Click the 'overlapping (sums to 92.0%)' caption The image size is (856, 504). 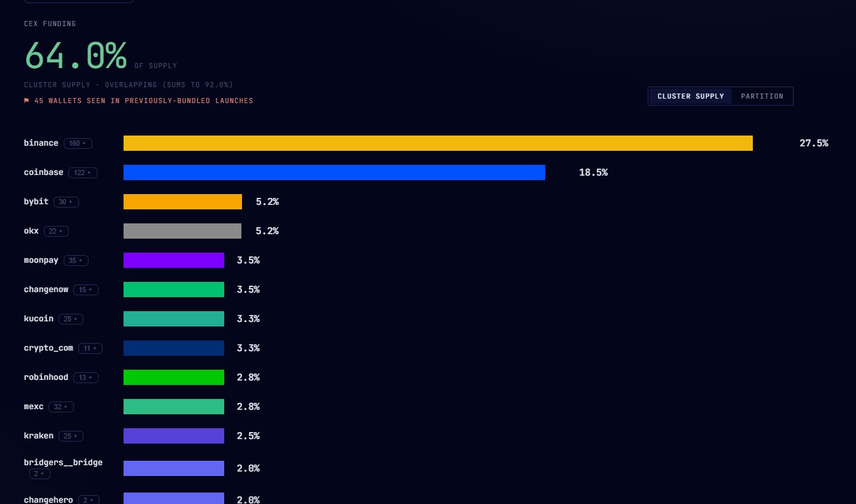169,85
